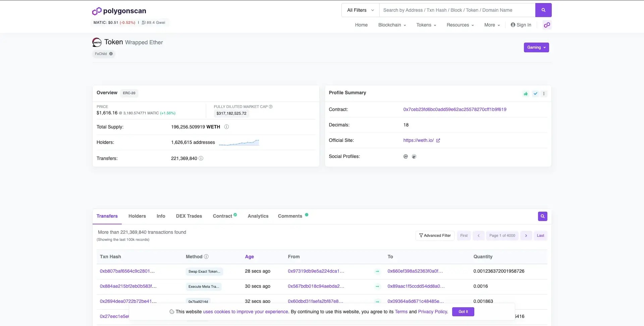644x326 pixels.
Task: Click the Swap Exact Token method badge
Action: point(204,272)
